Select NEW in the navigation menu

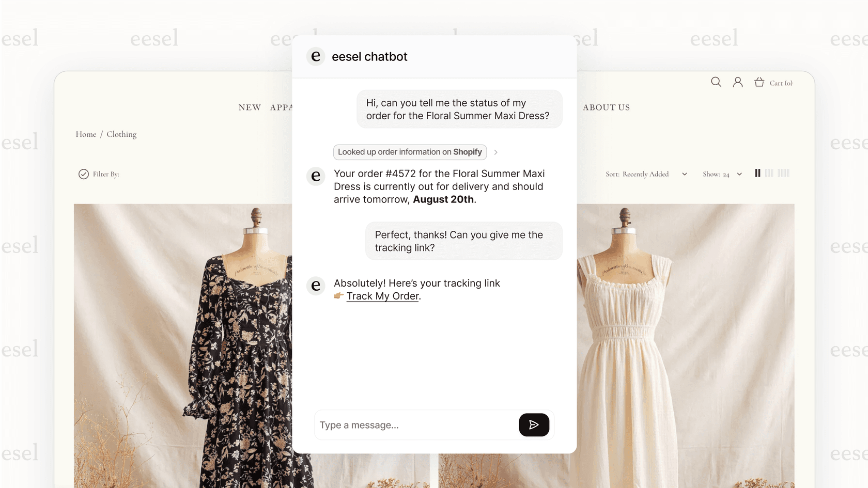coord(250,107)
